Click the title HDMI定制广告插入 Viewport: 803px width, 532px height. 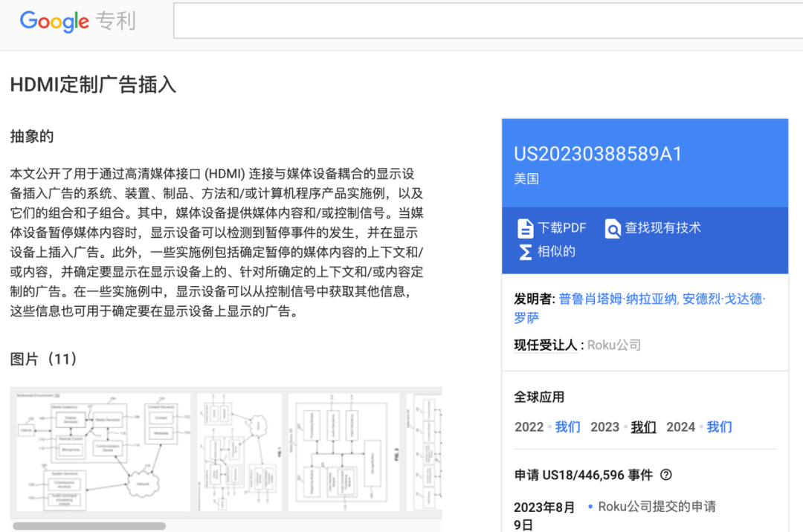pyautogui.click(x=93, y=85)
